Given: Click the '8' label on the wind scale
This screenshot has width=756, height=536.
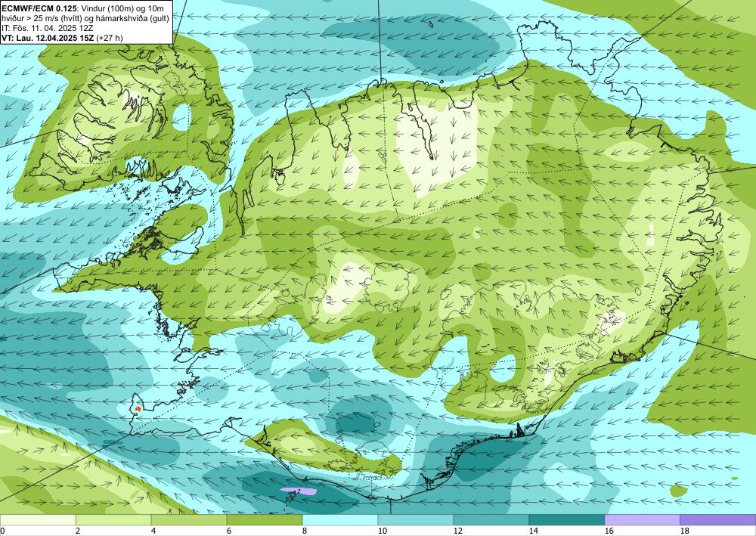Looking at the screenshot, I should click(x=305, y=531).
